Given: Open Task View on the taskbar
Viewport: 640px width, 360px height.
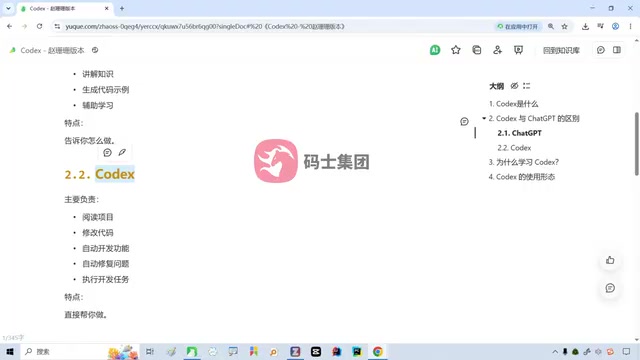Looking at the screenshot, I should pyautogui.click(x=150, y=351).
